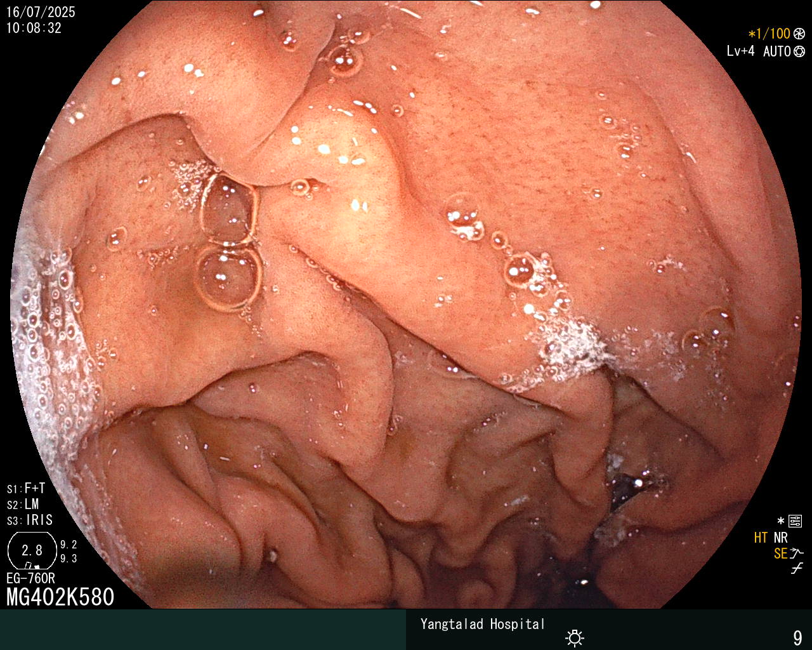Click the SE enhancement indicator
This screenshot has height=650, width=812.
pyautogui.click(x=780, y=554)
